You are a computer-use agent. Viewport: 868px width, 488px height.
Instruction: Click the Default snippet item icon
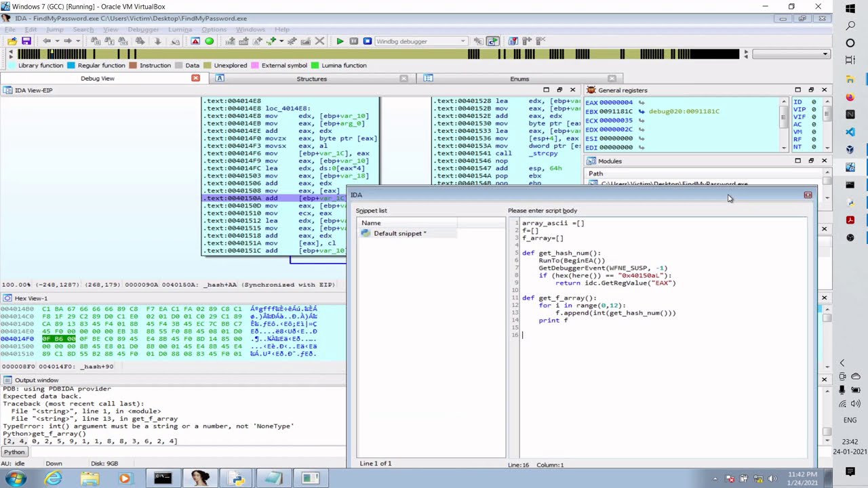coord(366,233)
